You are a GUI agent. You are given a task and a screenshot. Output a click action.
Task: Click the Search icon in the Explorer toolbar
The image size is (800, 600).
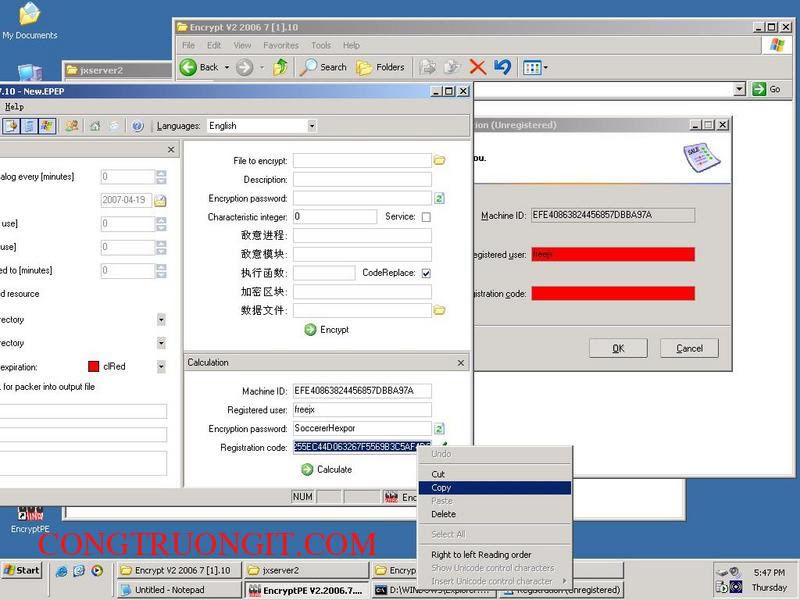coord(308,67)
